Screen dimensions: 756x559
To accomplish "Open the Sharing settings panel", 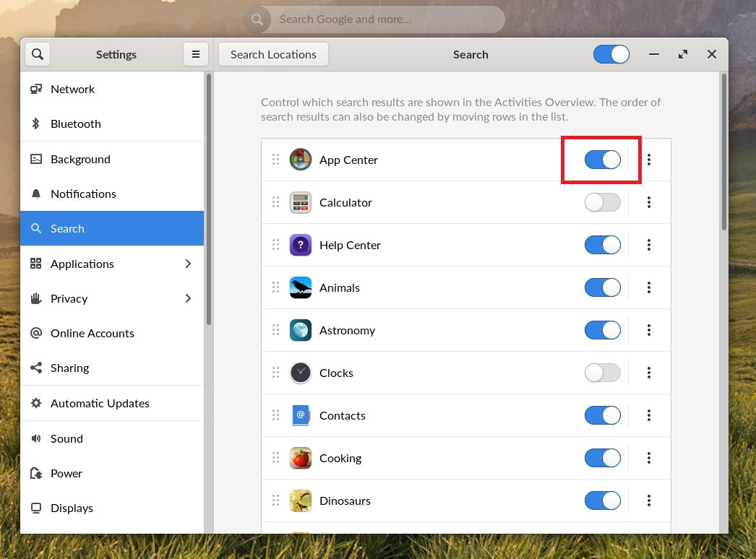I will click(x=112, y=368).
